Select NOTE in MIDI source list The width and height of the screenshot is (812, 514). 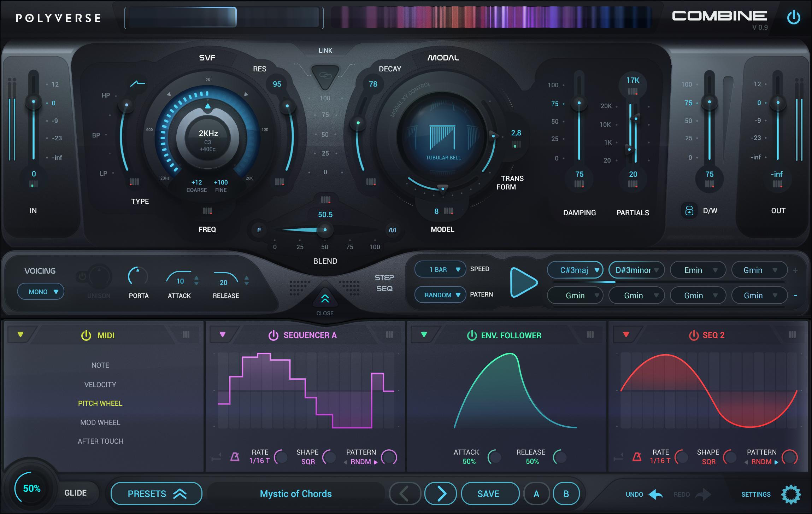tap(100, 365)
